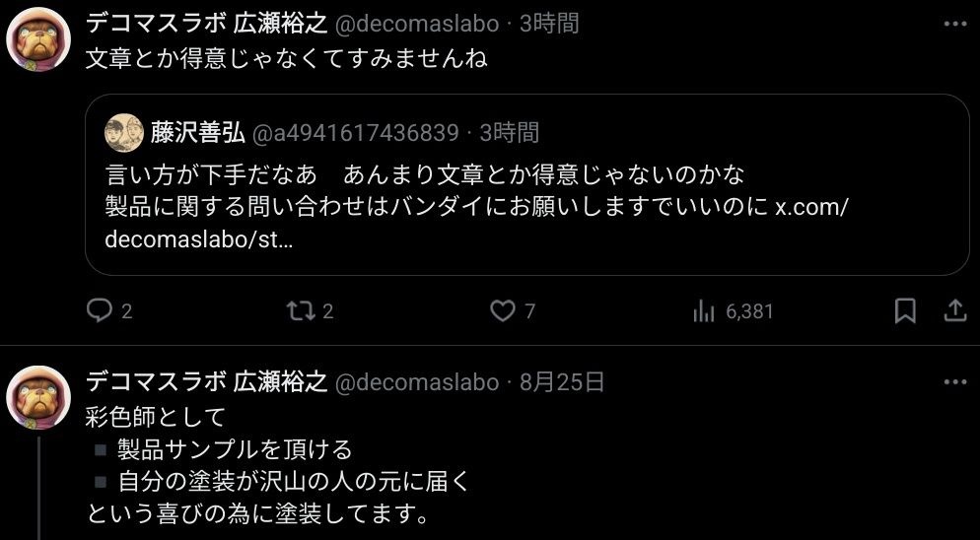Viewport: 980px width, 540px height.
Task: Open the quoted tweet card body text
Action: tap(475, 208)
